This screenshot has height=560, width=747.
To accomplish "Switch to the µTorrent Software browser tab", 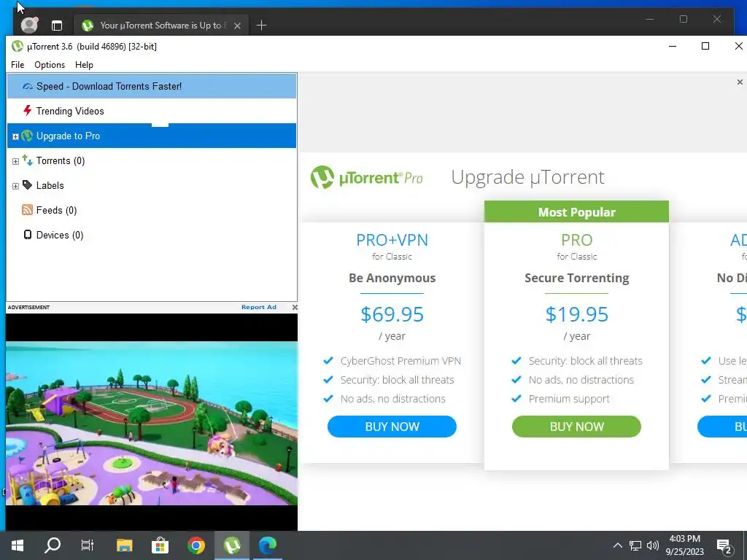I will click(160, 26).
